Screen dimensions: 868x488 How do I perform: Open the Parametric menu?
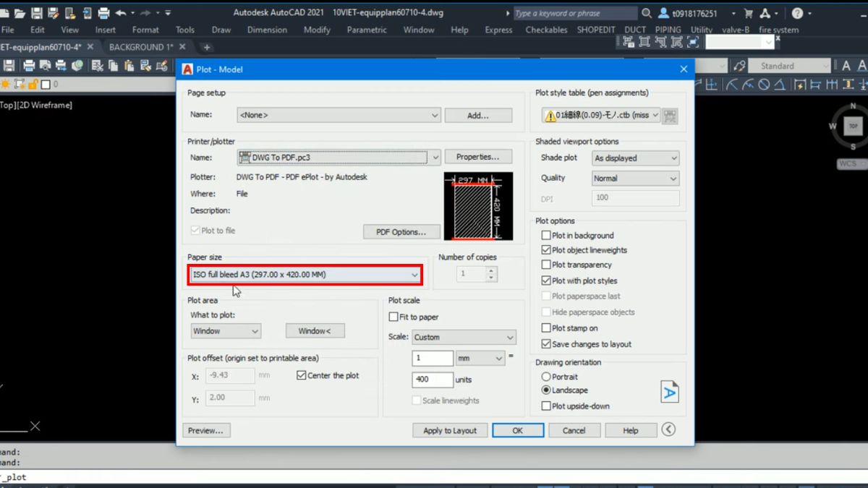[x=367, y=30]
